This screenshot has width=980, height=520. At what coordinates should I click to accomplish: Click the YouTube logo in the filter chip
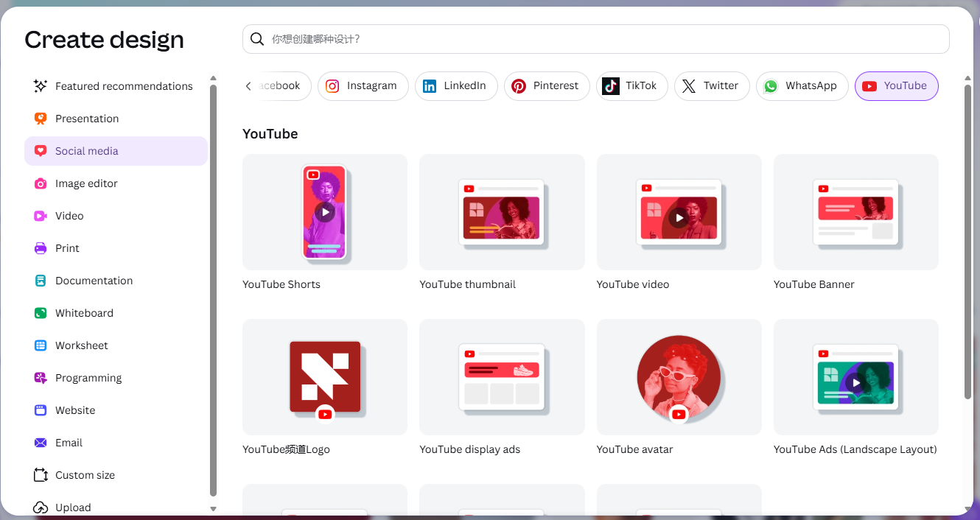(869, 86)
